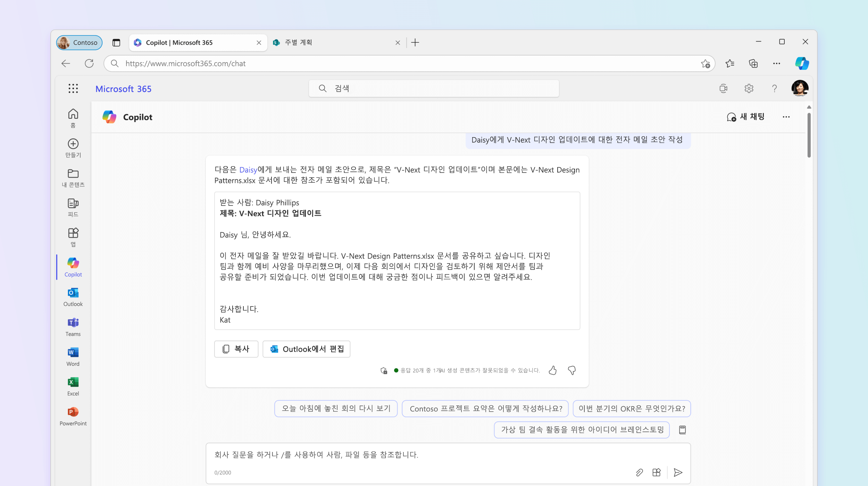
Task: Open plugins icon in message box
Action: click(x=657, y=472)
